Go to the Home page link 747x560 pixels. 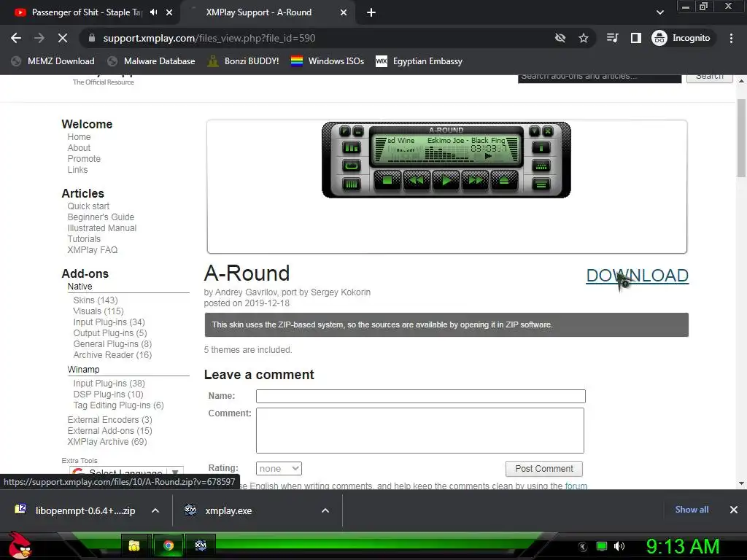[x=79, y=136]
